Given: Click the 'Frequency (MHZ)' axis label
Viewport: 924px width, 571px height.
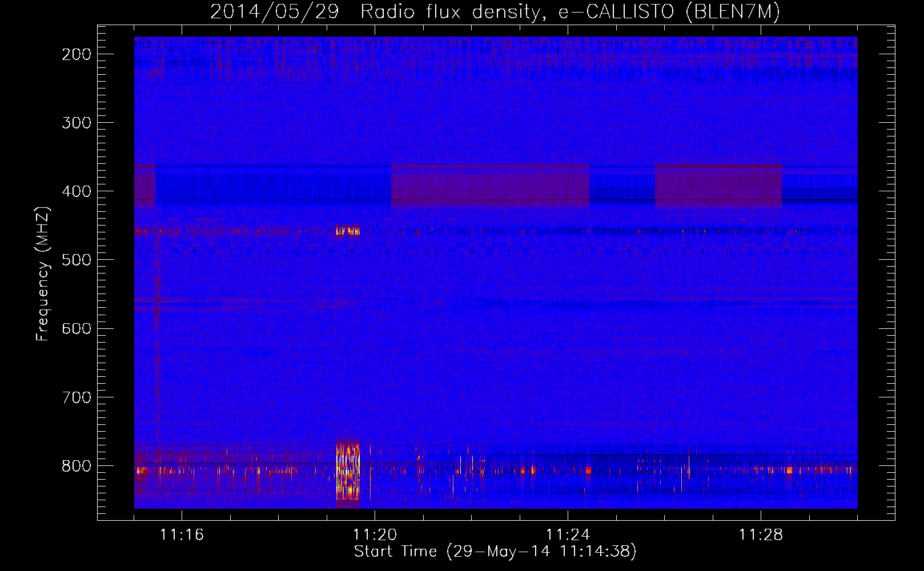Looking at the screenshot, I should [43, 274].
